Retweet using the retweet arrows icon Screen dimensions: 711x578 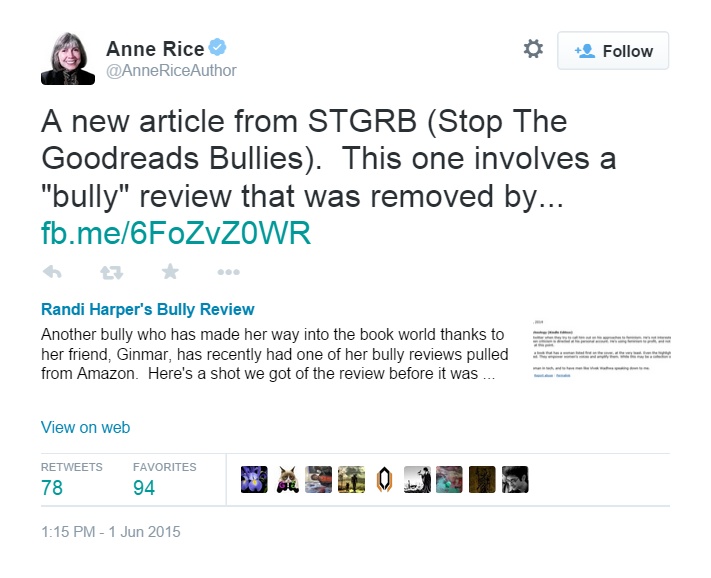pos(112,272)
